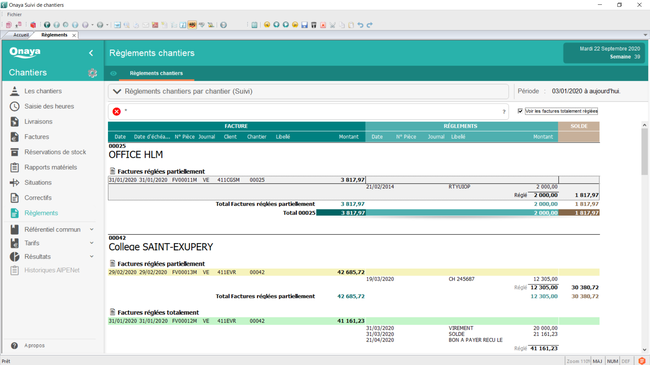Click the Situations arrows icon
Screen dimensions: 650x365
pyautogui.click(x=15, y=182)
